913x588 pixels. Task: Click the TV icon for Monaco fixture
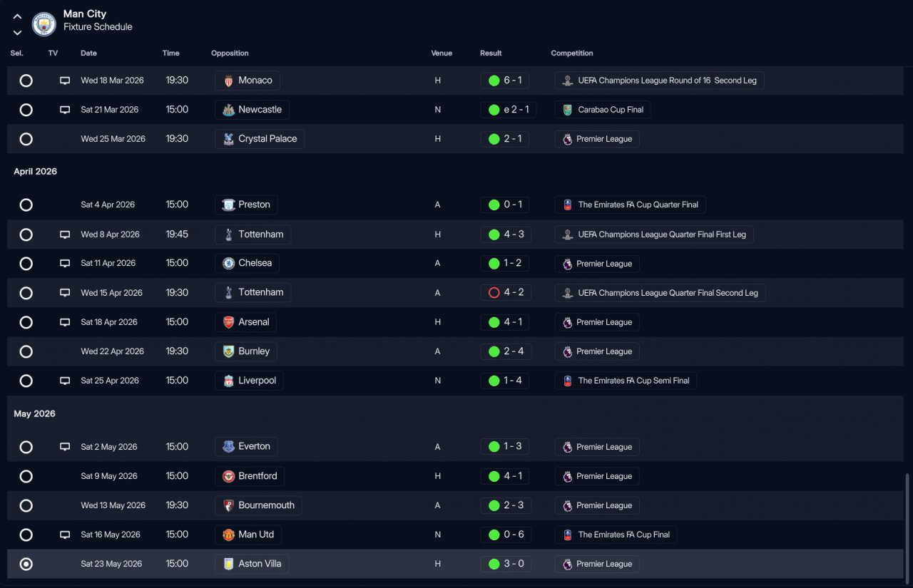(65, 81)
